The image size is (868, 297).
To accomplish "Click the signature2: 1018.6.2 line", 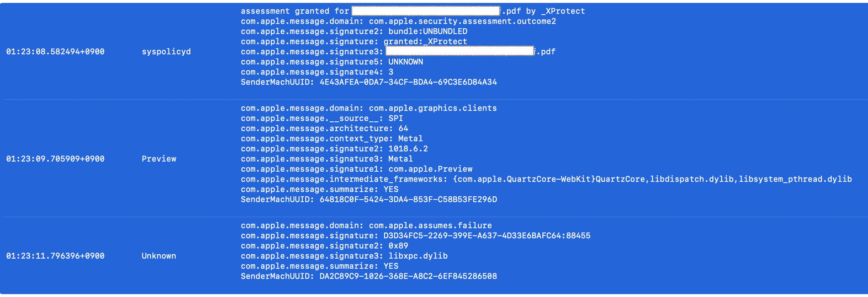I will 334,149.
